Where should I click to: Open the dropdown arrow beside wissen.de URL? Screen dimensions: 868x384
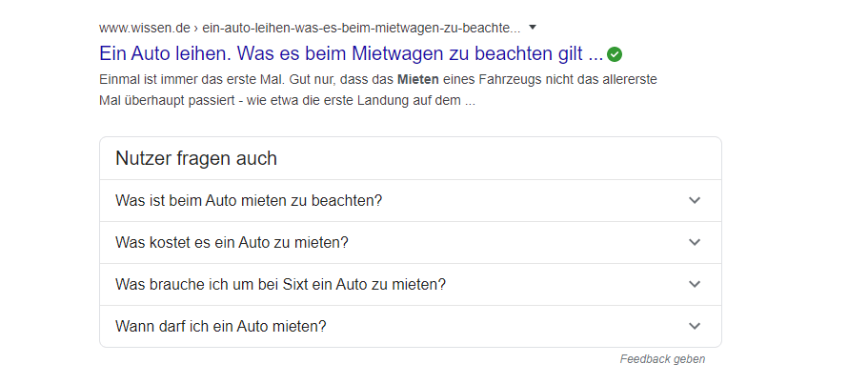533,27
